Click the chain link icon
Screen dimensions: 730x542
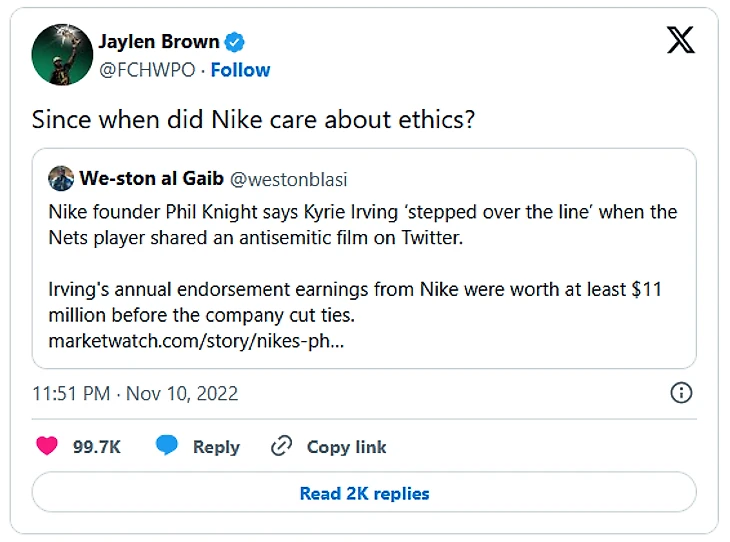[282, 446]
